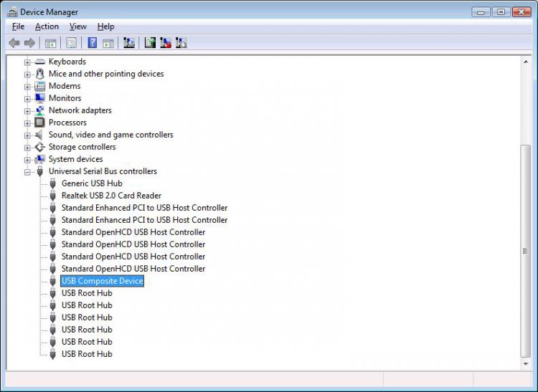Select the Modems category icon
This screenshot has height=392, width=538.
[x=39, y=86]
